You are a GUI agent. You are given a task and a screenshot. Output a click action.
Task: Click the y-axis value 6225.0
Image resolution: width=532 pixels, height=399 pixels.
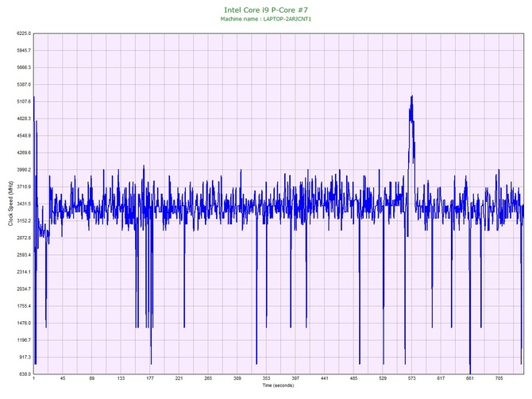point(24,33)
